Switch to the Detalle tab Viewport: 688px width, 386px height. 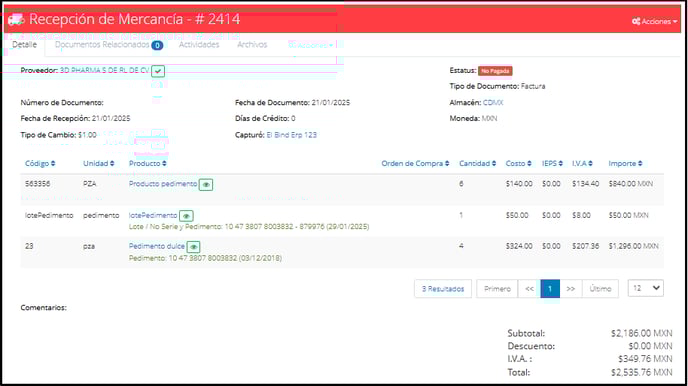[25, 45]
